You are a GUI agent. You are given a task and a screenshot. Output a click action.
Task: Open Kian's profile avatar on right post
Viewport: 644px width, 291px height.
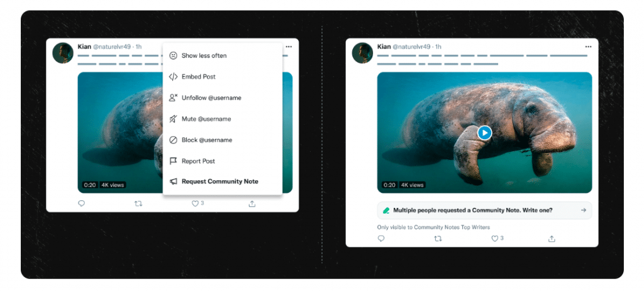click(x=362, y=53)
